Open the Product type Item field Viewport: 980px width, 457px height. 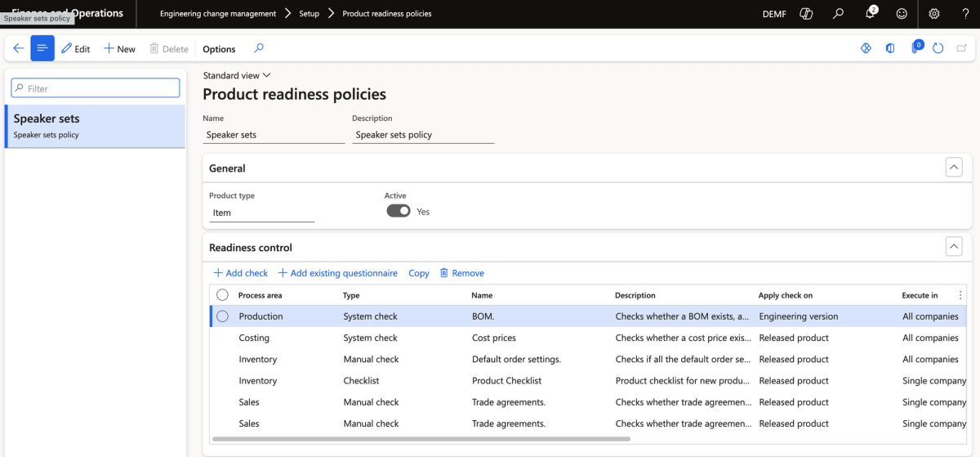tap(261, 213)
